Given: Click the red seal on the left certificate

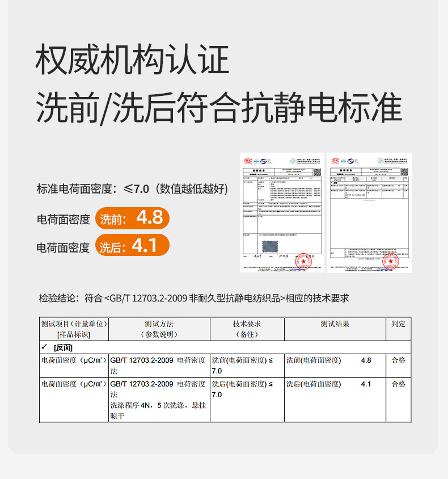Looking at the screenshot, I should point(303,261).
